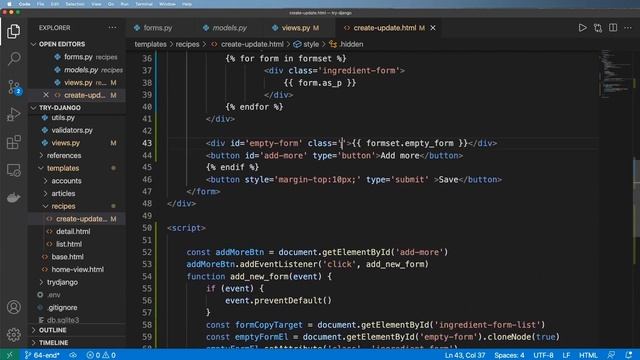Expand the Outline section
The height and width of the screenshot is (360, 640).
(x=53, y=330)
